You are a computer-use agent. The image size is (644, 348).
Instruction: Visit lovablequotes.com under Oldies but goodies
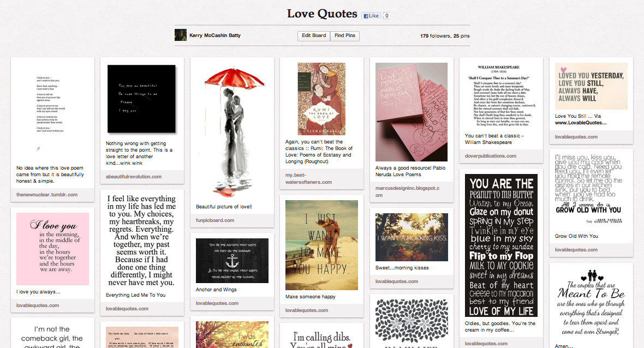[486, 344]
